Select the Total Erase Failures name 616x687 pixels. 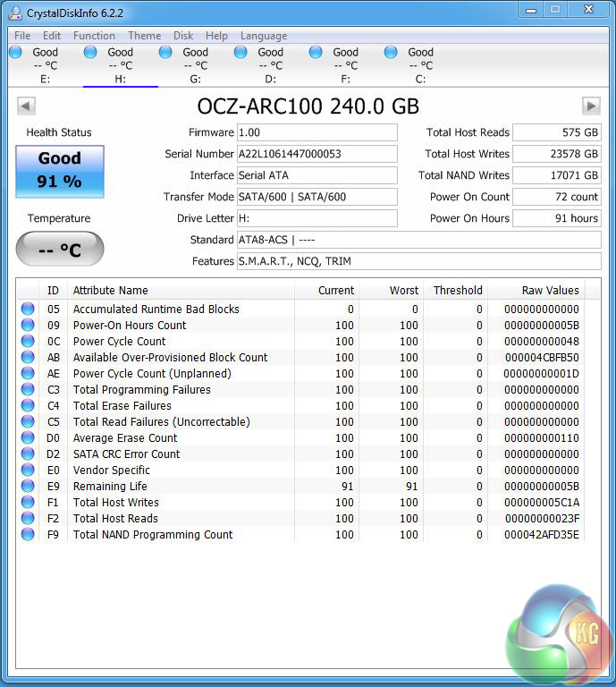[x=122, y=406]
